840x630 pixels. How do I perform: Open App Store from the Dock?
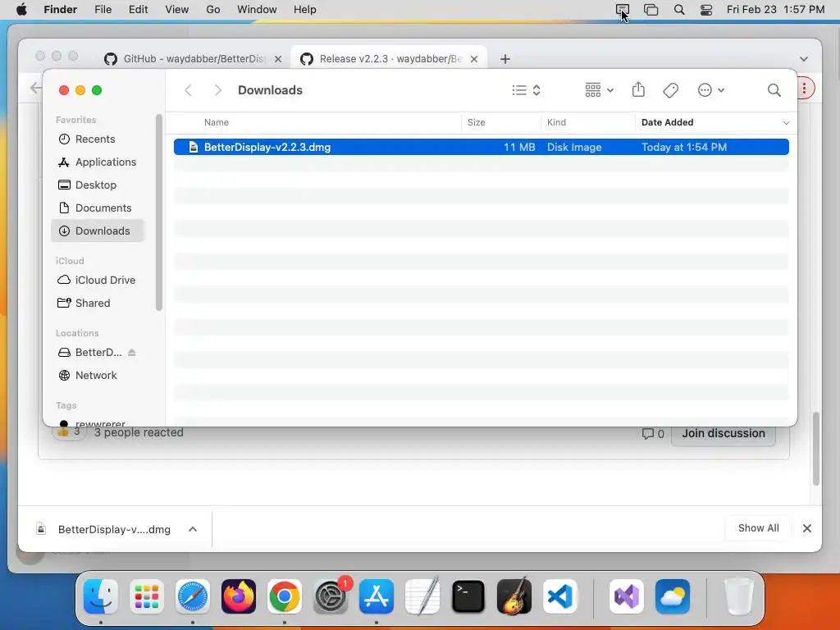(377, 596)
